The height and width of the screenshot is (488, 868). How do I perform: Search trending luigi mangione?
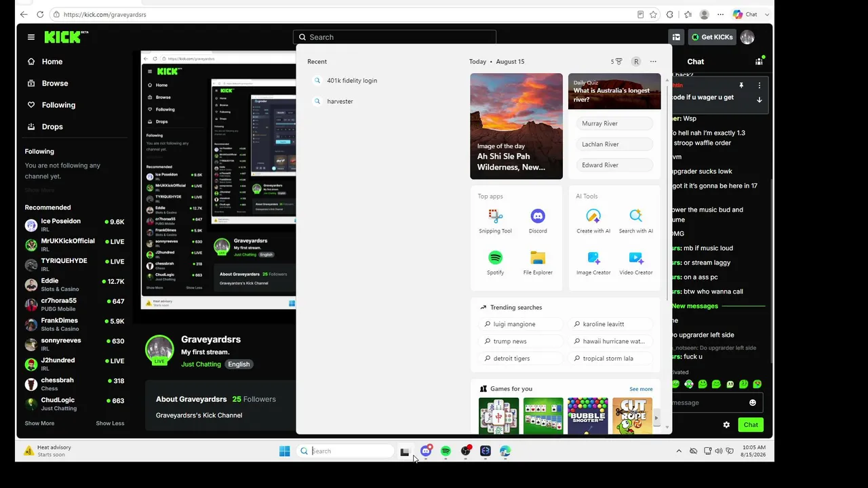[520, 324]
